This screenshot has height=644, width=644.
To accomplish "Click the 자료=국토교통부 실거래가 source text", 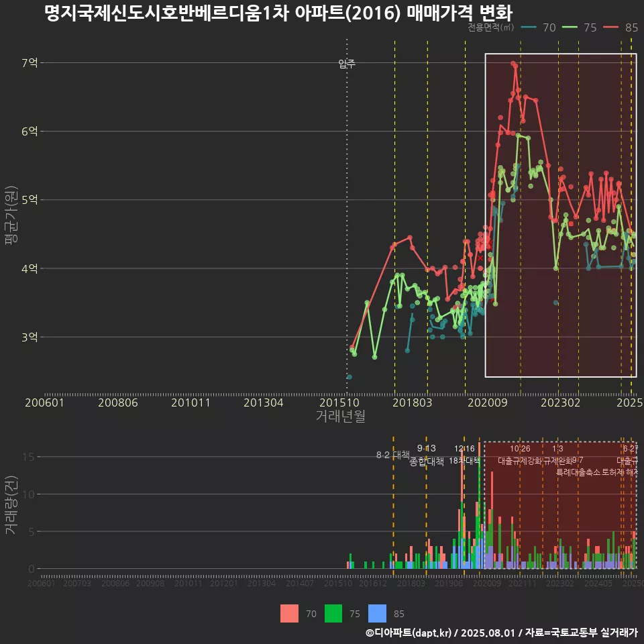I will 581,633.
